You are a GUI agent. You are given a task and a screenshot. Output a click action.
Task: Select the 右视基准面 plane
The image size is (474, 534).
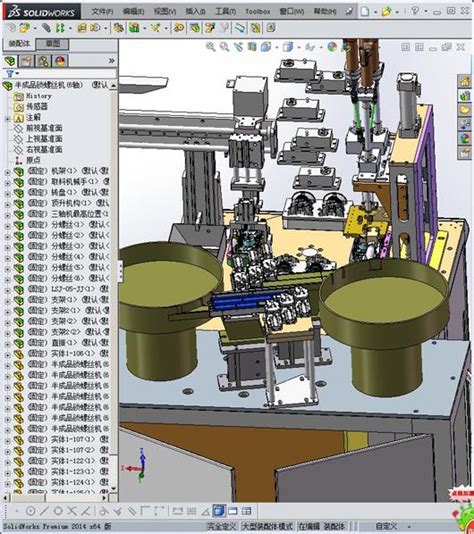tap(44, 150)
